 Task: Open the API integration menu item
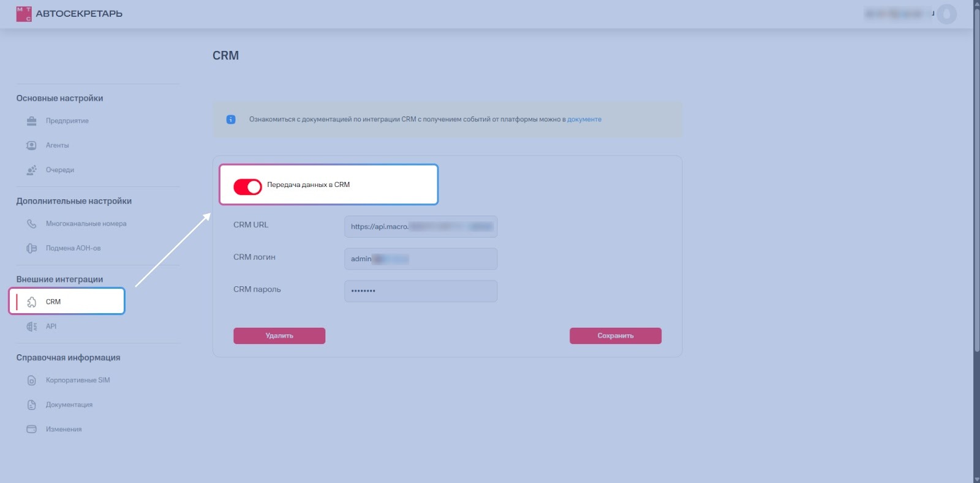pyautogui.click(x=51, y=327)
